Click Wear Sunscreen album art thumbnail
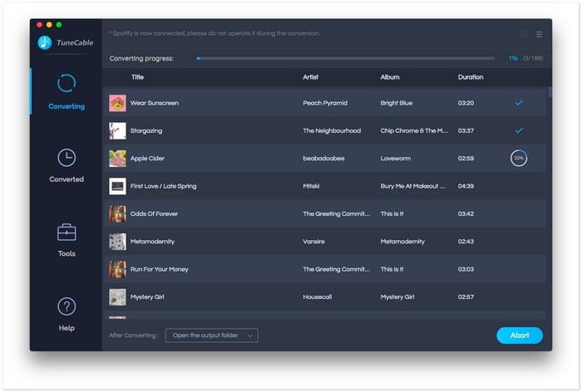The image size is (582, 392). (x=117, y=103)
